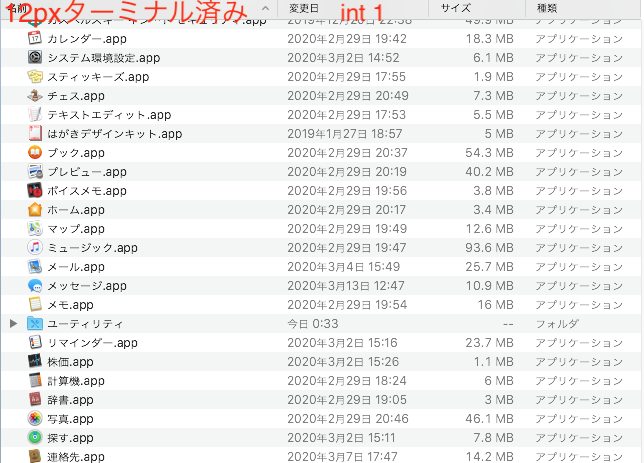This screenshot has width=644, height=463.
Task: Click the 辞書.app dictionary icon
Action: point(35,399)
